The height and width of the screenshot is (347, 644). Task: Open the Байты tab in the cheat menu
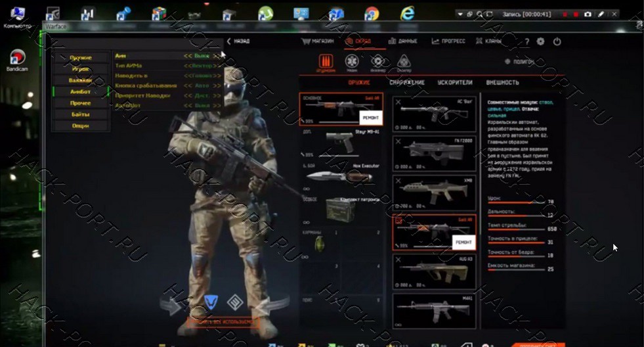tap(81, 114)
